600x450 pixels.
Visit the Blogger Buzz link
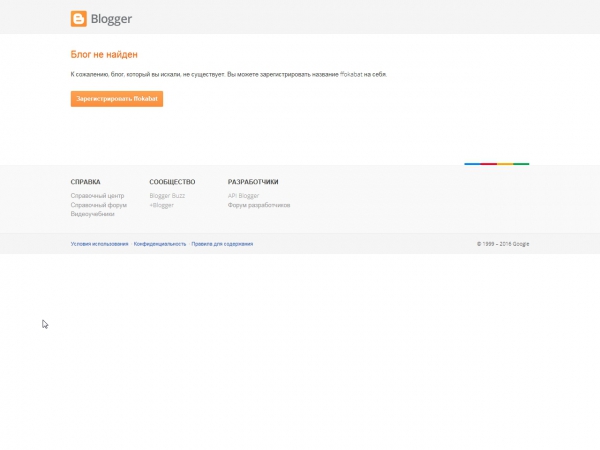(167, 196)
